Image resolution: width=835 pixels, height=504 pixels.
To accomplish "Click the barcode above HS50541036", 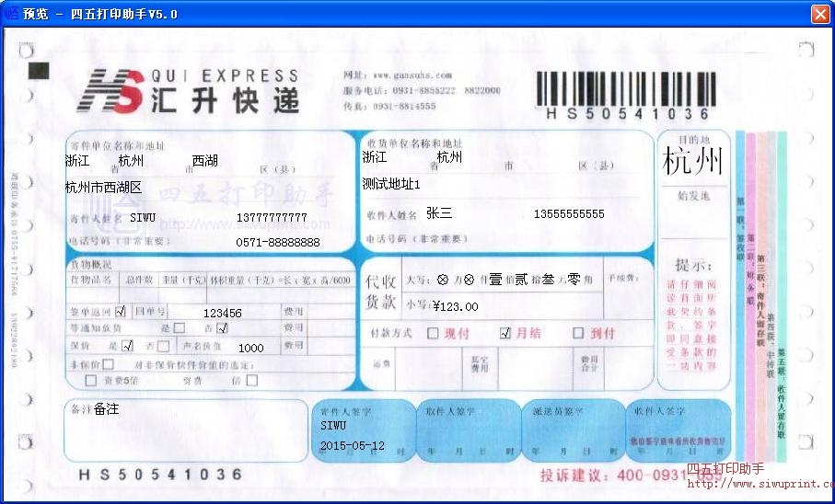I will tap(626, 89).
